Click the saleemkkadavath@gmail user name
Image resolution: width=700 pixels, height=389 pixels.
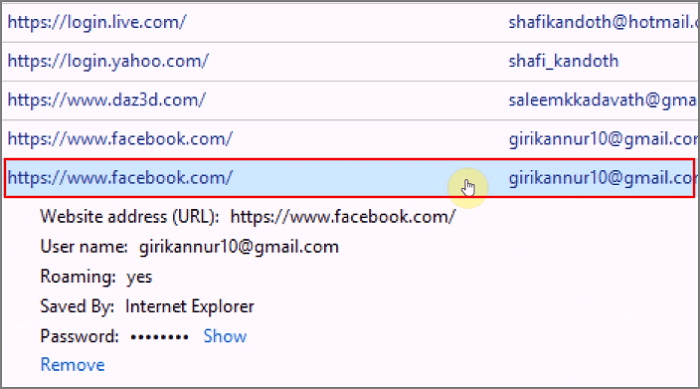604,100
